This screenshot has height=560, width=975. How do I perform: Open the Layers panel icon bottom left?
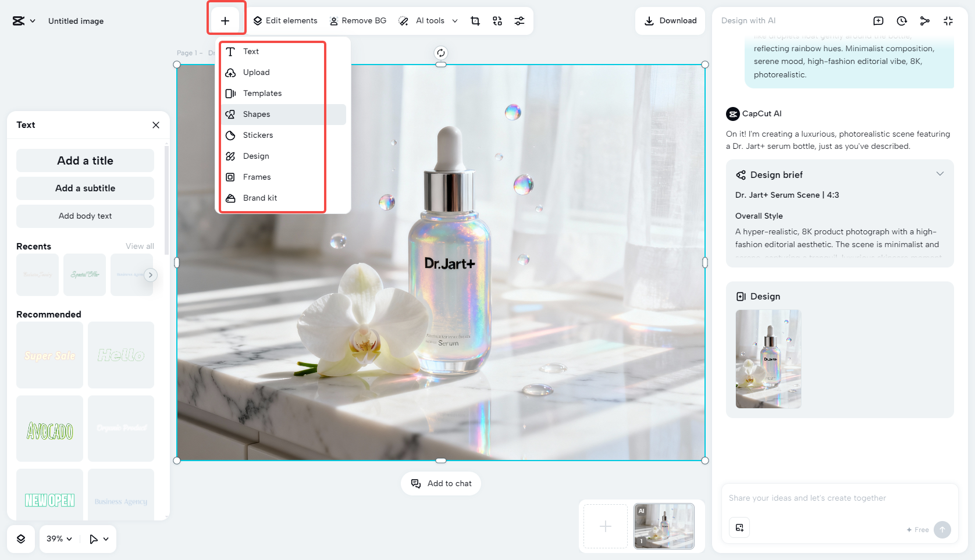pos(21,538)
